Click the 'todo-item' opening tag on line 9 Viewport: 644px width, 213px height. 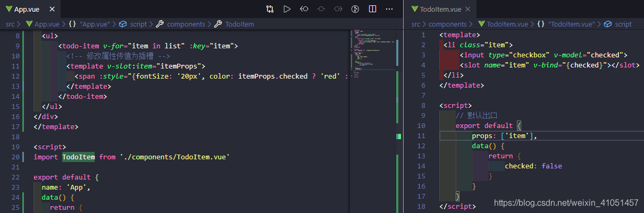tap(79, 46)
